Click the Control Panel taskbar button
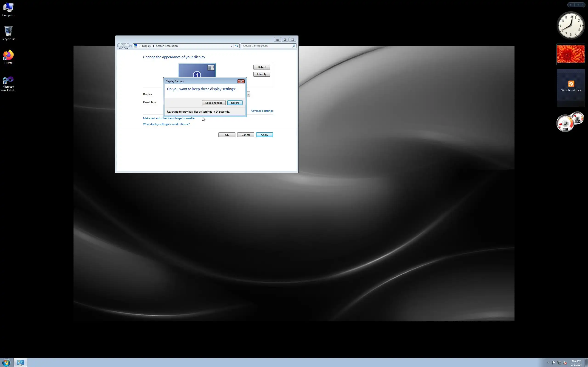588x367 pixels. [20, 363]
